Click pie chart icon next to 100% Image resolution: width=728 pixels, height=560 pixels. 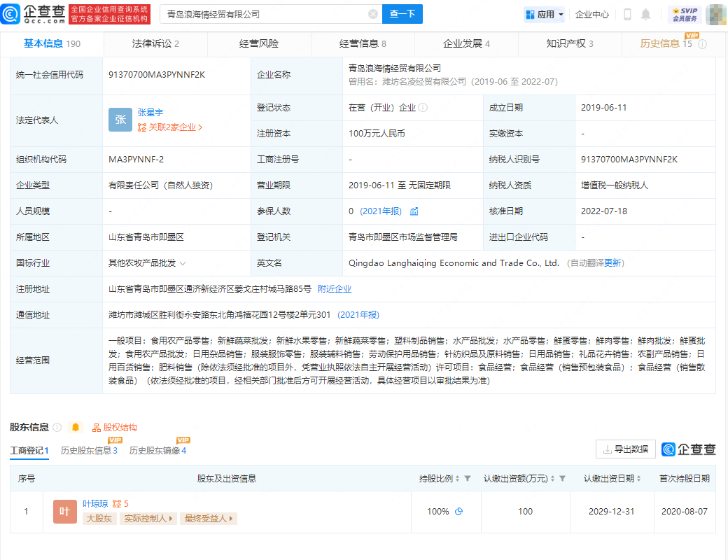(x=459, y=512)
